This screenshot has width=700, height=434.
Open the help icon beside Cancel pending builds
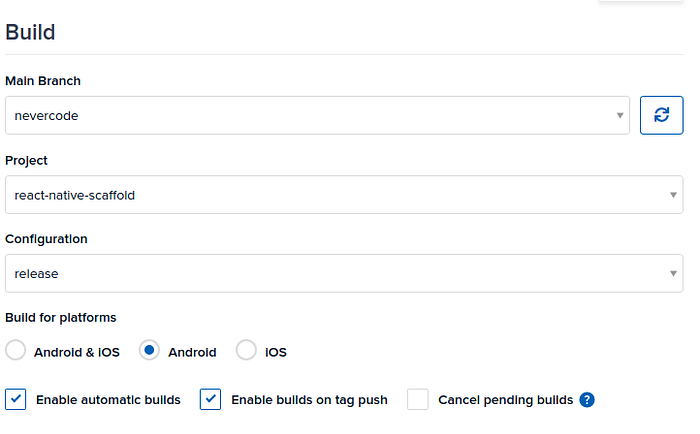pos(587,400)
